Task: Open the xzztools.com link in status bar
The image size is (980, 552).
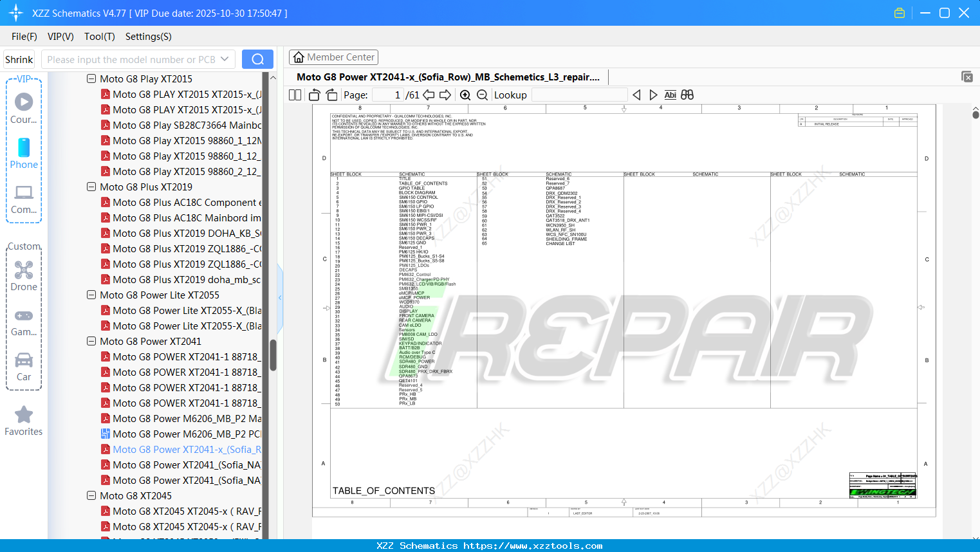Action: point(533,546)
